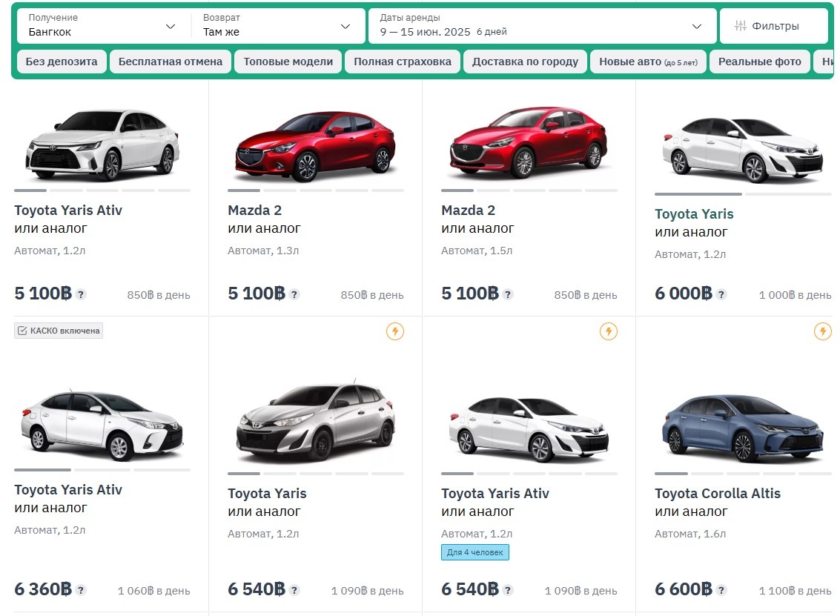
Task: Open the Toyota Corolla Altis listing
Action: click(x=717, y=493)
